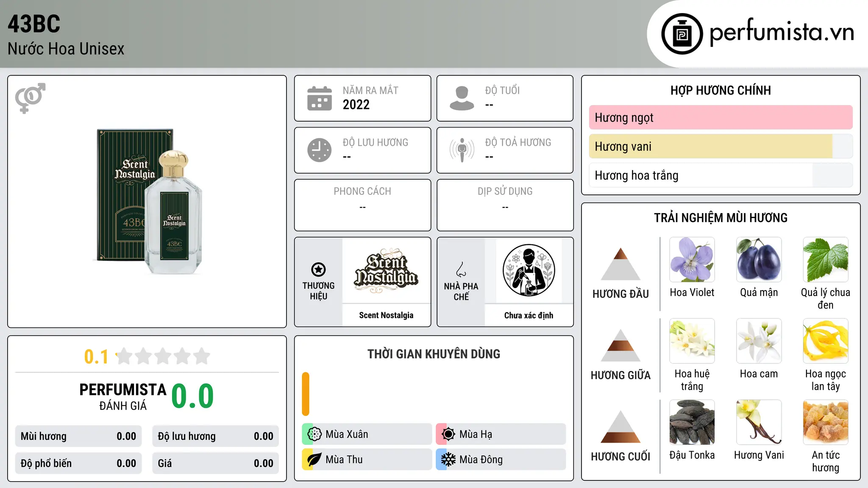
Task: Click the Giá score box
Action: pyautogui.click(x=215, y=463)
